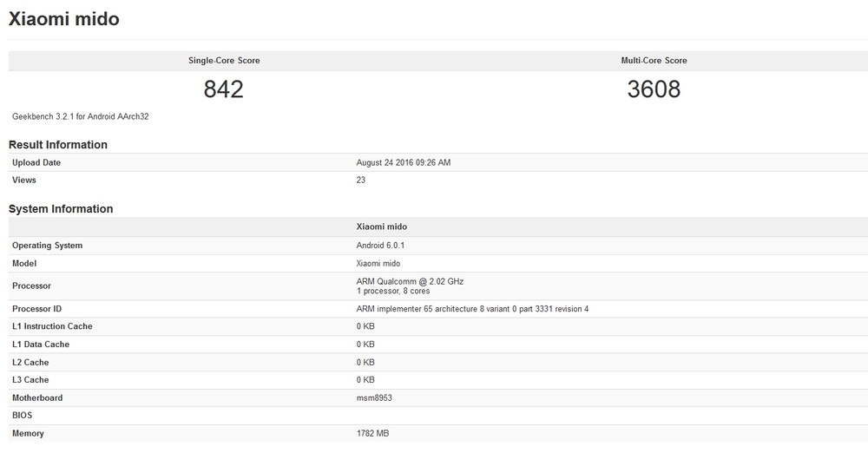
Task: Click the Xiaomi mido system table column header
Action: (381, 226)
